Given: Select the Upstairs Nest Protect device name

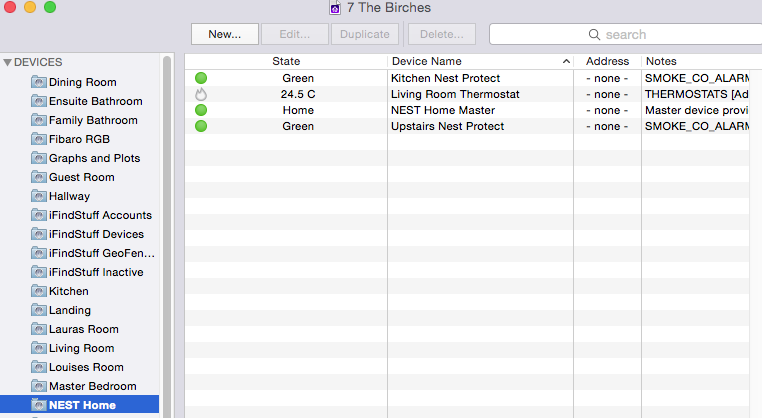Looking at the screenshot, I should tap(448, 126).
